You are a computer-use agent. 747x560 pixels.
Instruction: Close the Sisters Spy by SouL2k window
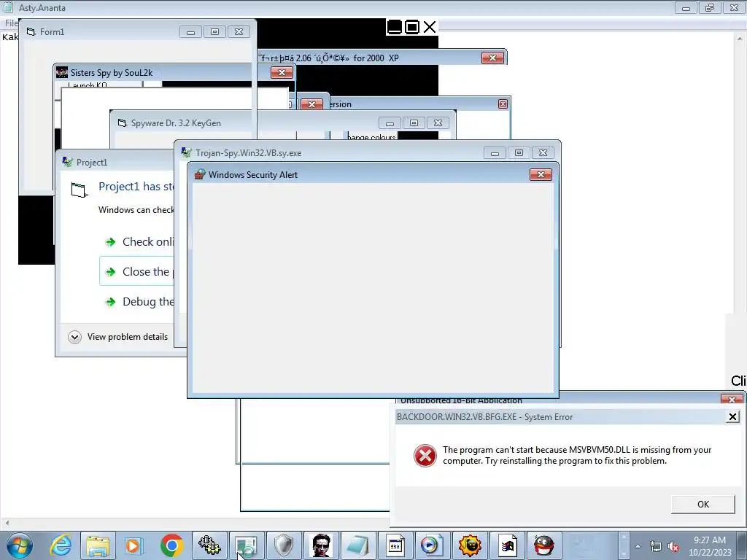tap(282, 72)
